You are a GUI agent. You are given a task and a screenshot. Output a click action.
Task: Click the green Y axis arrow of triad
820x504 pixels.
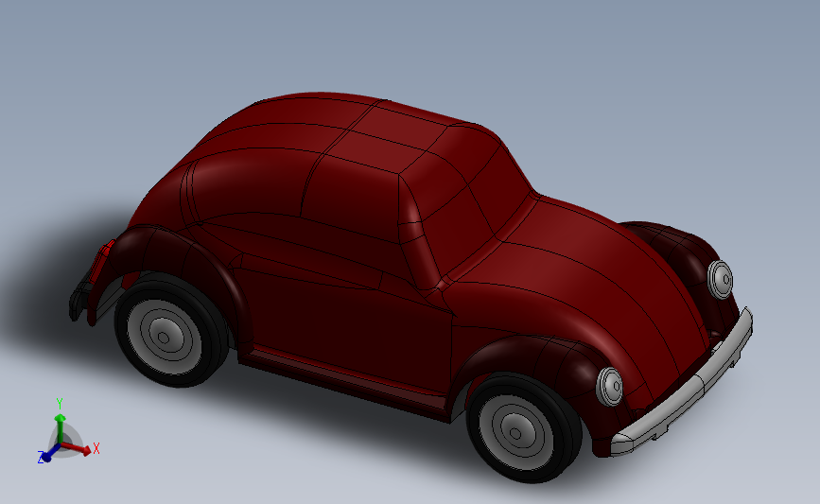pos(61,428)
